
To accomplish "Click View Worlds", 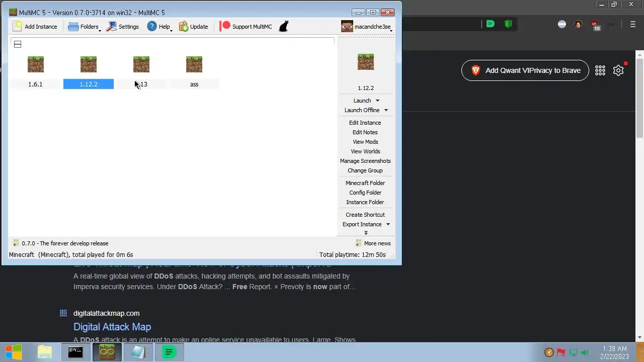I will point(365,151).
